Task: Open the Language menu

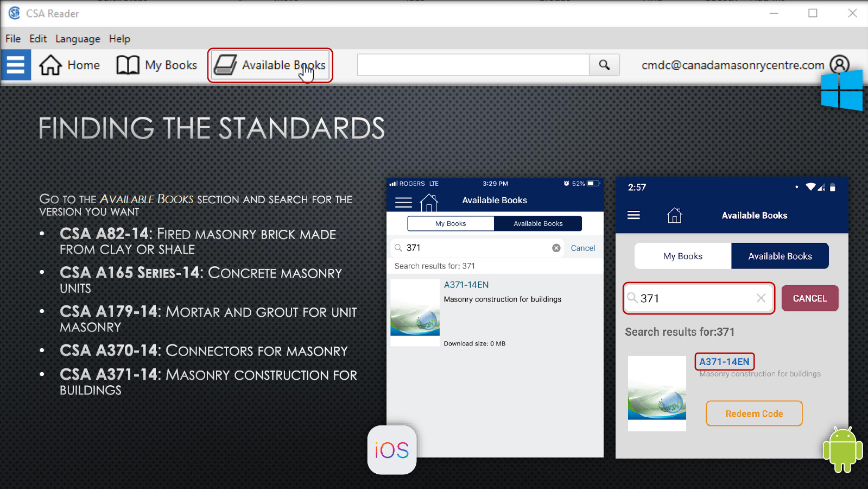Action: coord(78,39)
